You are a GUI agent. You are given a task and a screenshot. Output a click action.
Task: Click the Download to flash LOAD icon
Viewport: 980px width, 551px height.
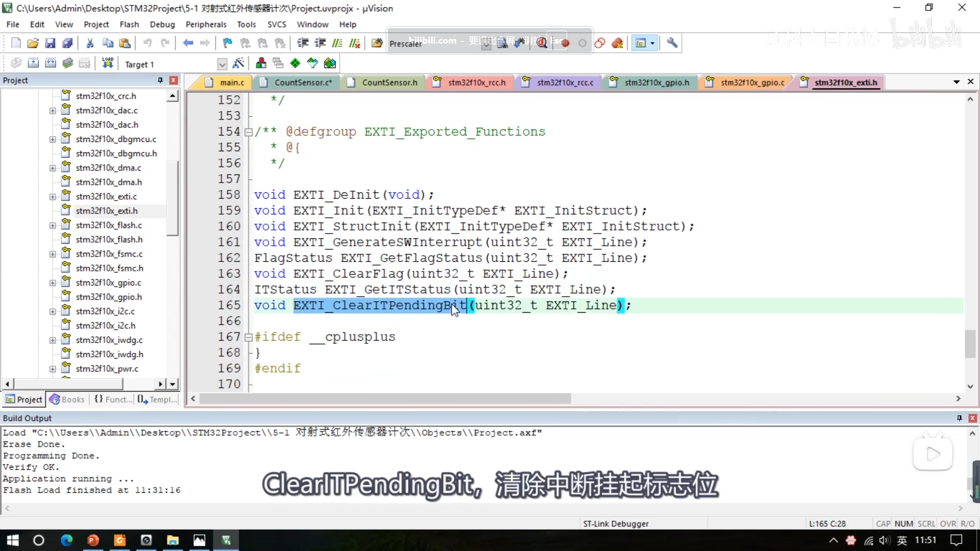108,63
